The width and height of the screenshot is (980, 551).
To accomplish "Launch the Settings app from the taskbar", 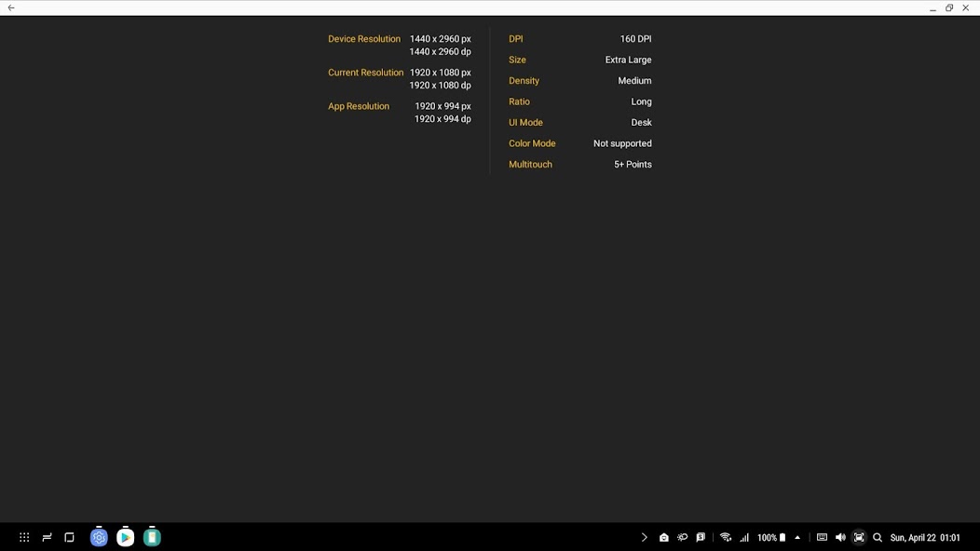I will point(99,537).
